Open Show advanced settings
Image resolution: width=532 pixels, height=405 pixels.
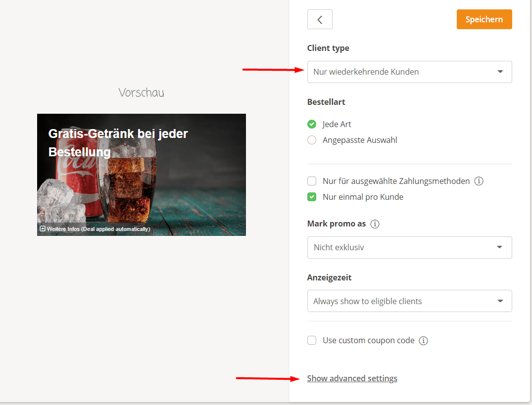[352, 378]
